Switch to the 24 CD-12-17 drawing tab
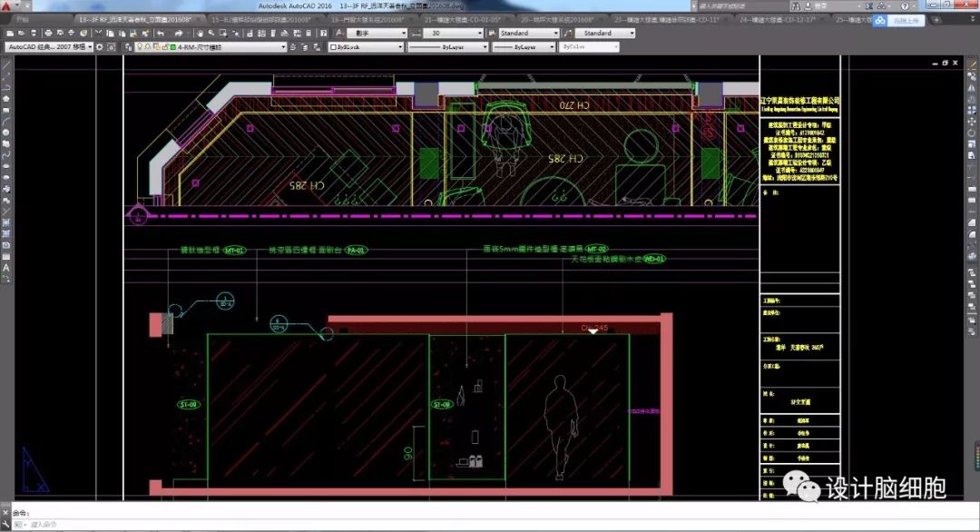 tap(778, 18)
